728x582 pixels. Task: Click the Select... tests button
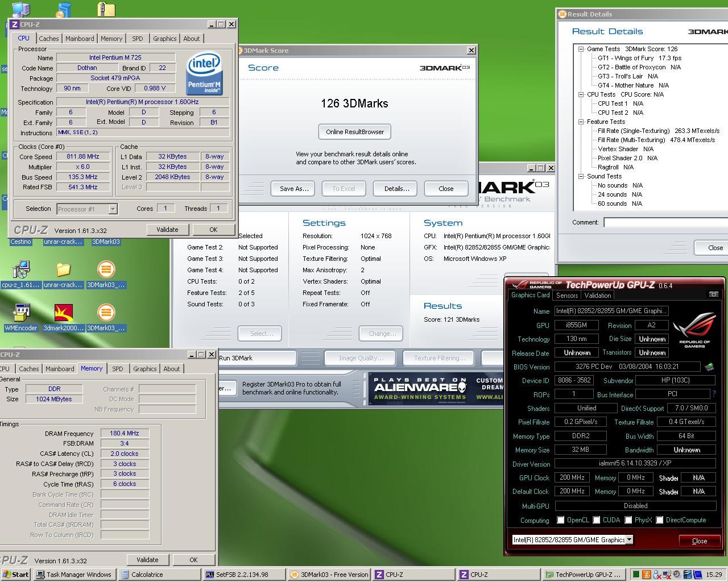tap(261, 334)
